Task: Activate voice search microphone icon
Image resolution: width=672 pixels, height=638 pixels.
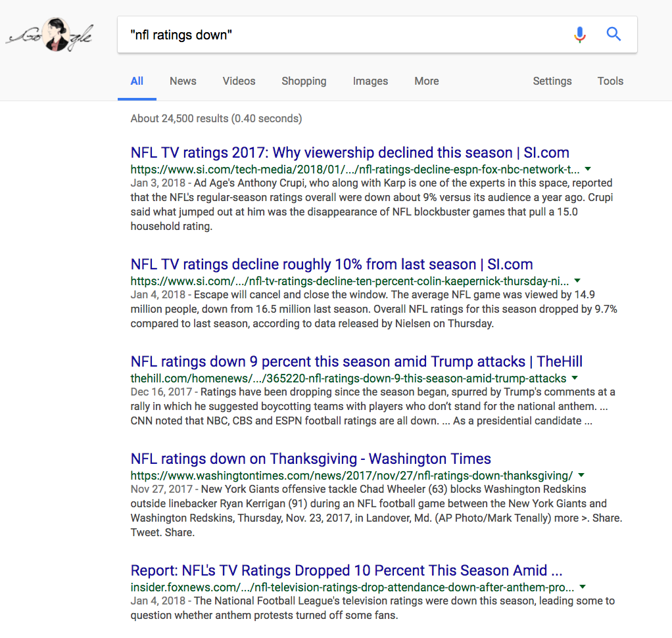Action: click(x=579, y=34)
